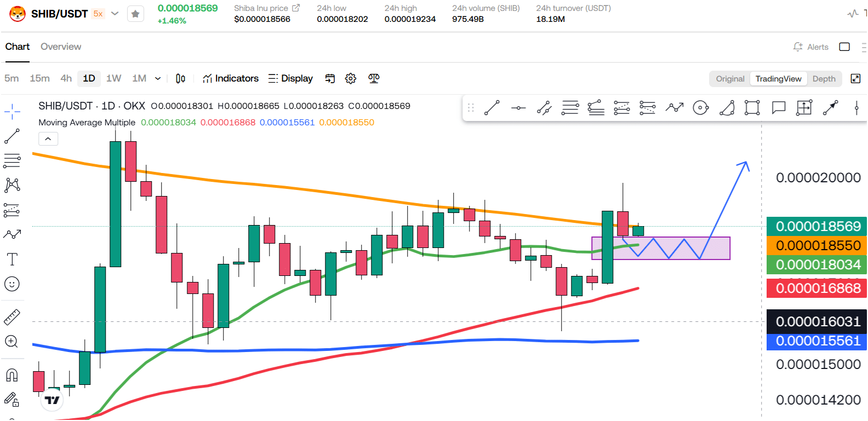Click the 5x leverage badge
The height and width of the screenshot is (421, 868).
(98, 14)
